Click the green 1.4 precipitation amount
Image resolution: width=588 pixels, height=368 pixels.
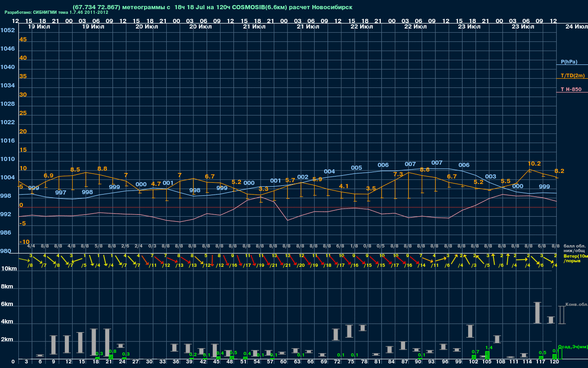[489, 348]
